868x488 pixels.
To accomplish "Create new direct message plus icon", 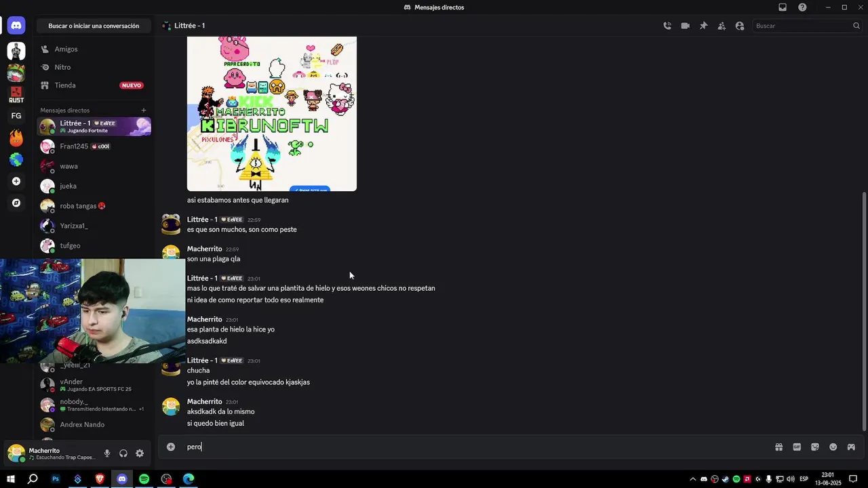I will point(143,110).
